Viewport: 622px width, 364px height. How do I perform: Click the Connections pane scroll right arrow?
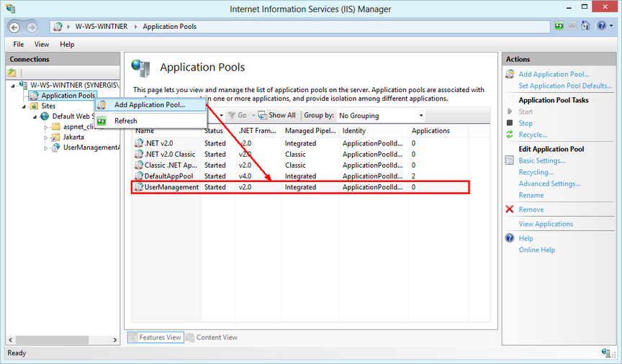[x=115, y=340]
